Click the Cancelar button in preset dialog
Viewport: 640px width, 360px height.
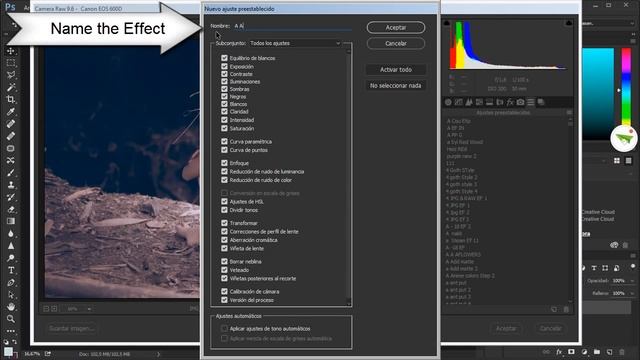click(396, 43)
